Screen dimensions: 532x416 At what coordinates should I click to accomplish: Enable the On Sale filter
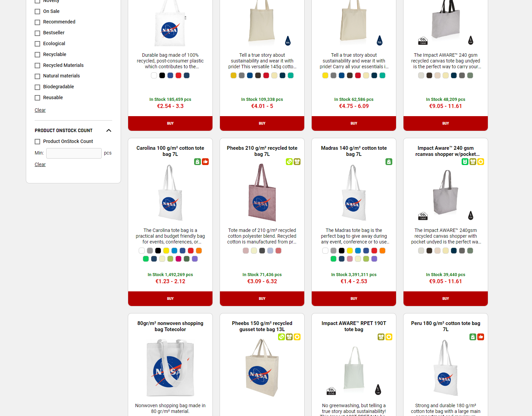37,12
